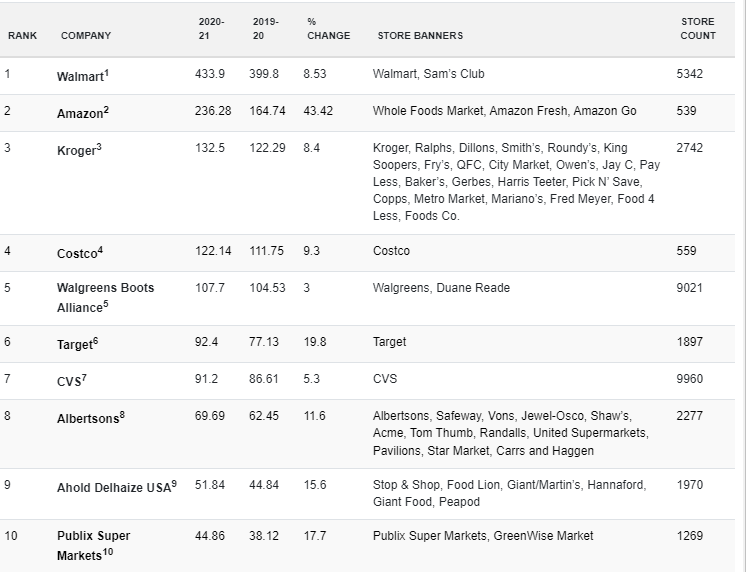Click the % CHANGE column header

pyautogui.click(x=328, y=29)
